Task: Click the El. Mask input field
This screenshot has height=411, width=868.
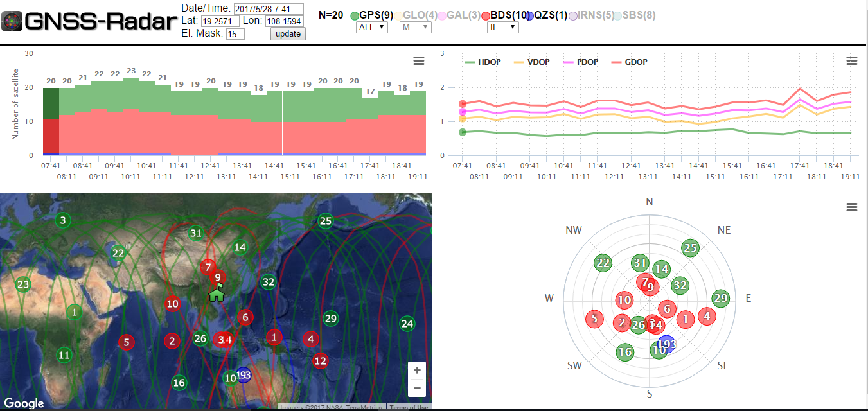Action: (235, 34)
